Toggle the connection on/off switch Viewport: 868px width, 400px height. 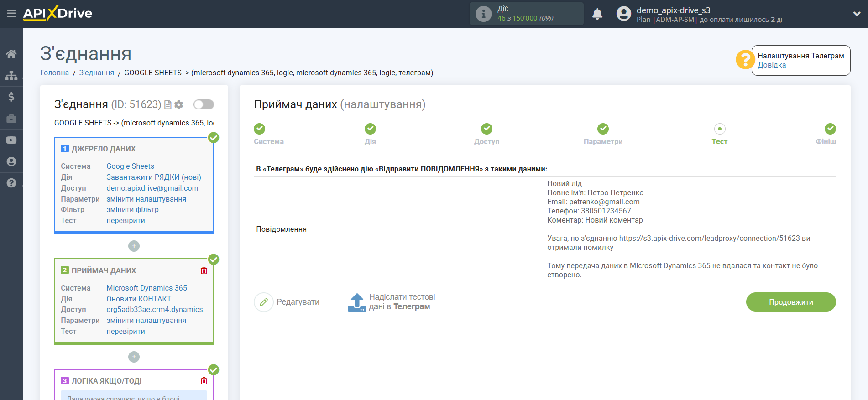tap(204, 104)
